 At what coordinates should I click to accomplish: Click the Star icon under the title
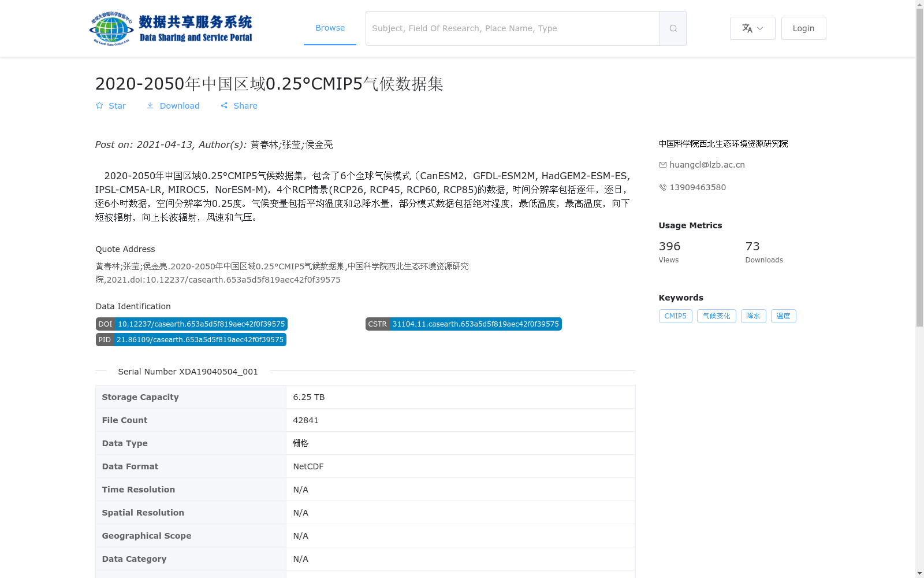99,106
